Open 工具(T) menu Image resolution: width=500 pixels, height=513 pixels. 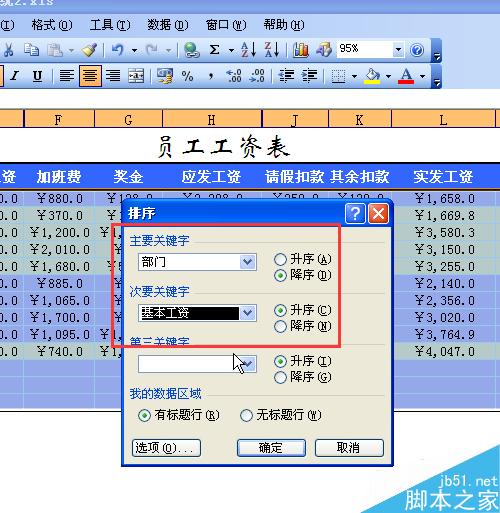pos(110,25)
